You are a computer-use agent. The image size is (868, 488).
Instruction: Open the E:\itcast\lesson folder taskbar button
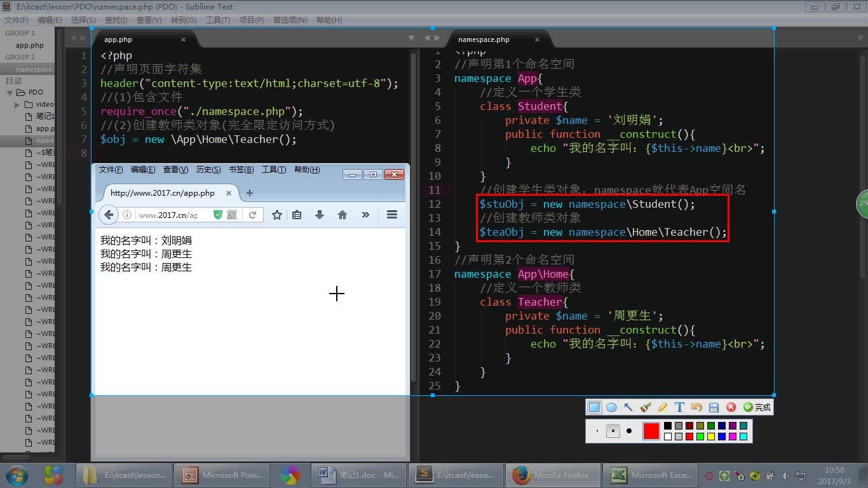(123, 475)
